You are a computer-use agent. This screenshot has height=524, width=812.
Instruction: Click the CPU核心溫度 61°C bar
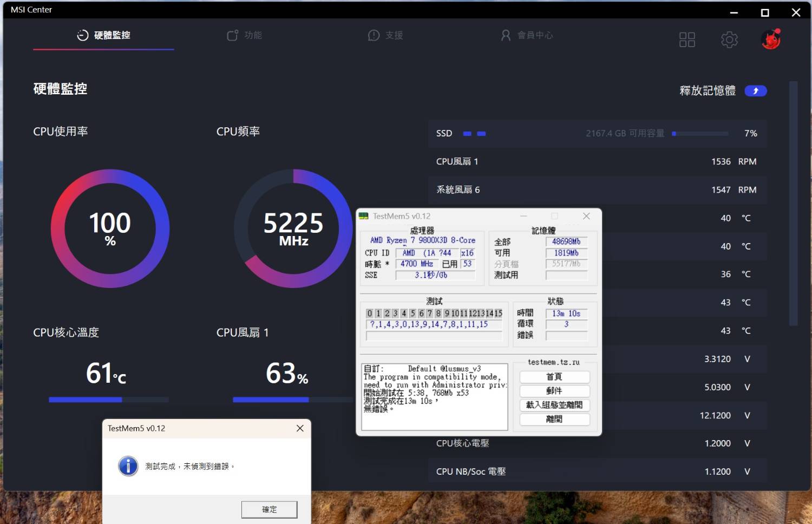click(x=108, y=400)
